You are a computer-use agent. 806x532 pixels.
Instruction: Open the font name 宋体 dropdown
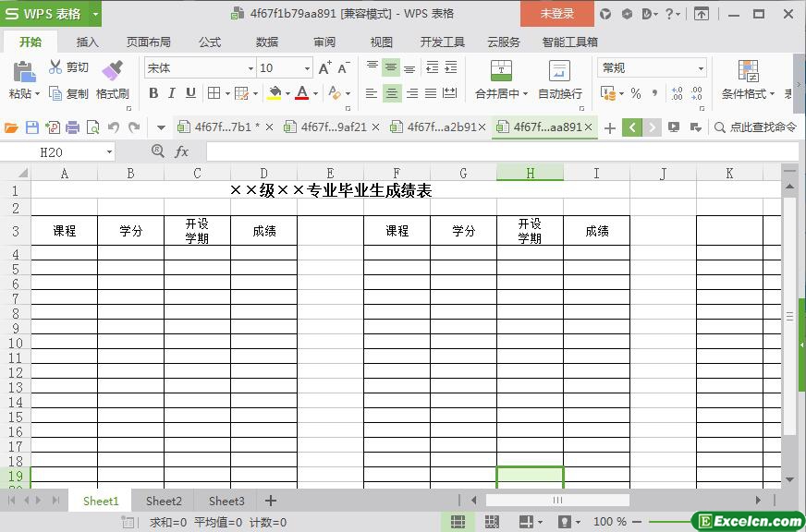point(250,67)
